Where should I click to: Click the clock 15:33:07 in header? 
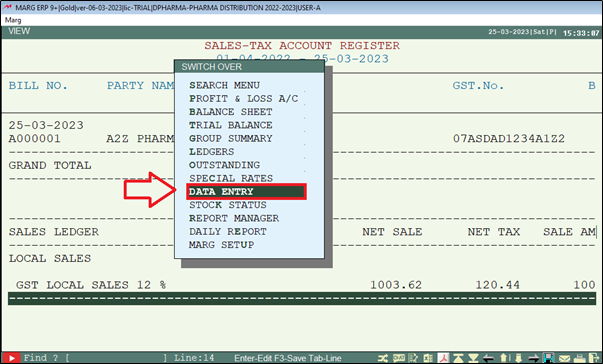[x=581, y=33]
